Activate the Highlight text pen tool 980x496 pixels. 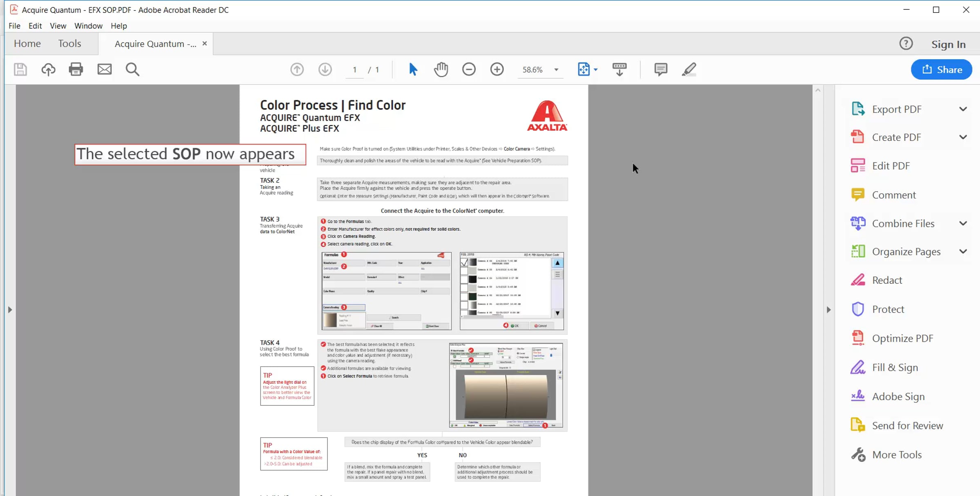point(689,69)
